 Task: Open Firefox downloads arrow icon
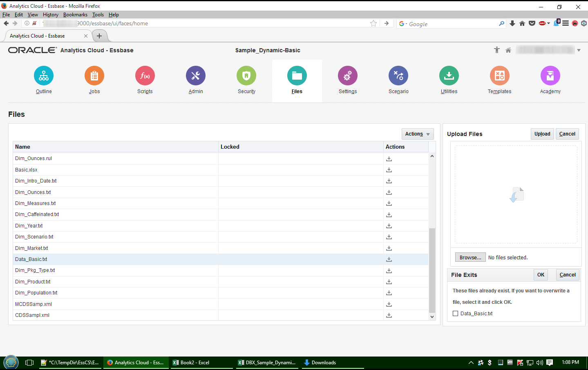512,23
